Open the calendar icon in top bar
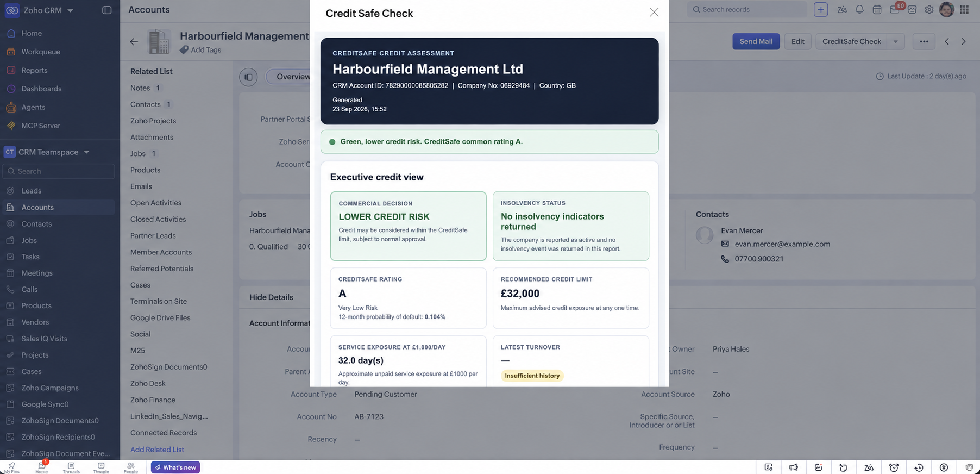The image size is (980, 474). click(x=877, y=9)
